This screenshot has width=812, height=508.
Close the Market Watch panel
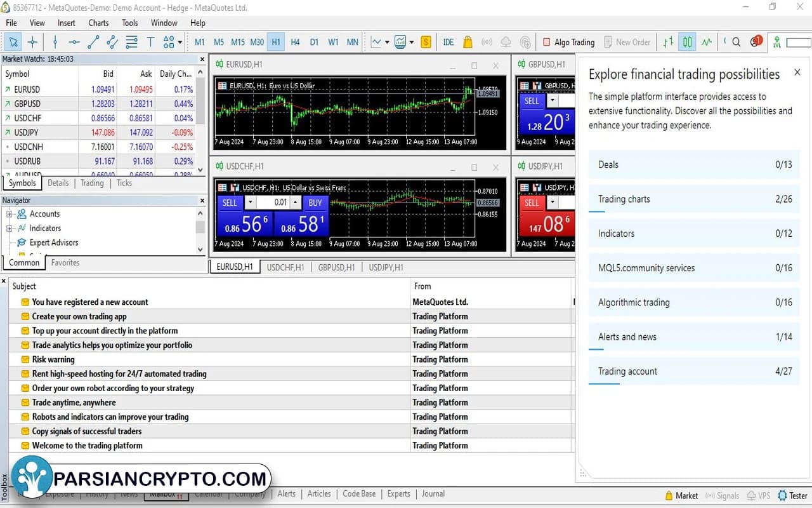click(202, 59)
